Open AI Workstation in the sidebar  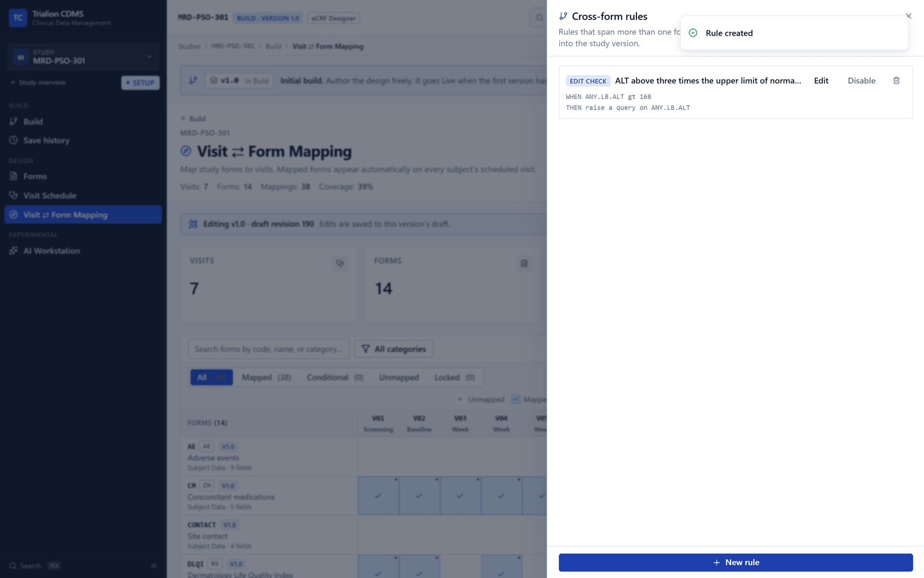pyautogui.click(x=83, y=251)
